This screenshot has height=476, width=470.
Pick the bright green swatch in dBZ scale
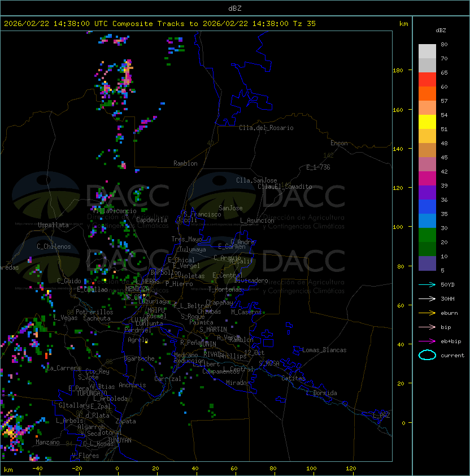[427, 235]
